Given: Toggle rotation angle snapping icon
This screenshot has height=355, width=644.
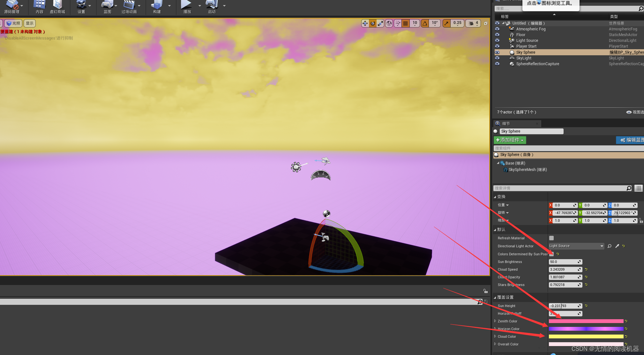Looking at the screenshot, I should point(425,23).
